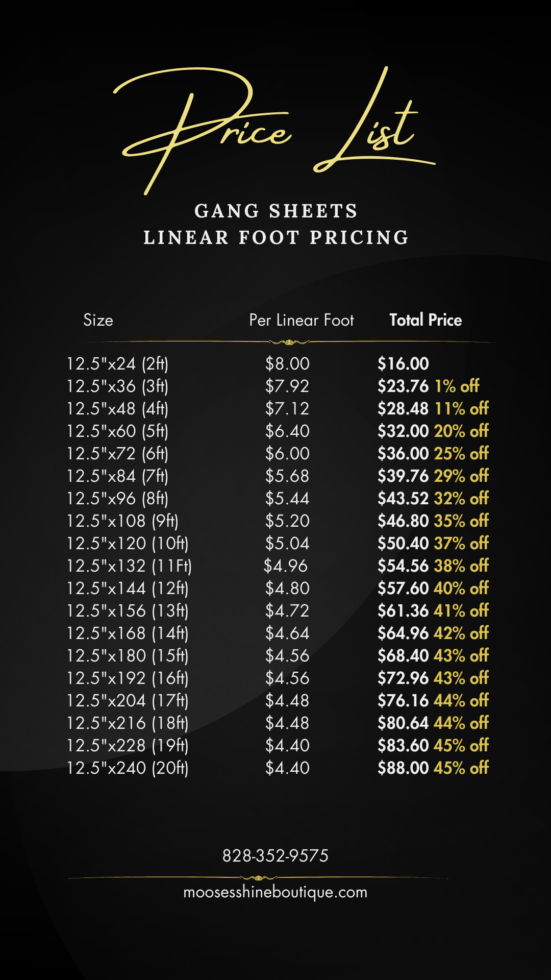
Task: Click the moosesshineboutique.com website link
Action: point(275,892)
